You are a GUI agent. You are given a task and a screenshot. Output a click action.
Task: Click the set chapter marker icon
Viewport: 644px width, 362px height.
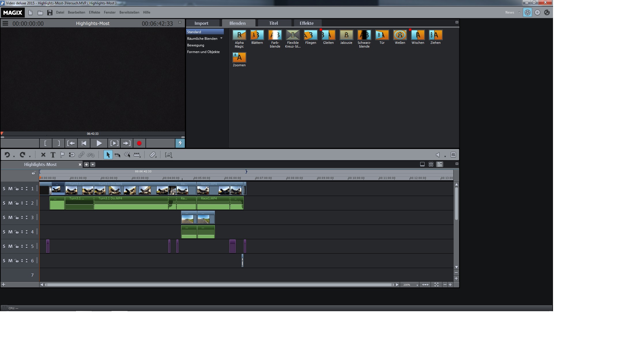click(x=62, y=155)
